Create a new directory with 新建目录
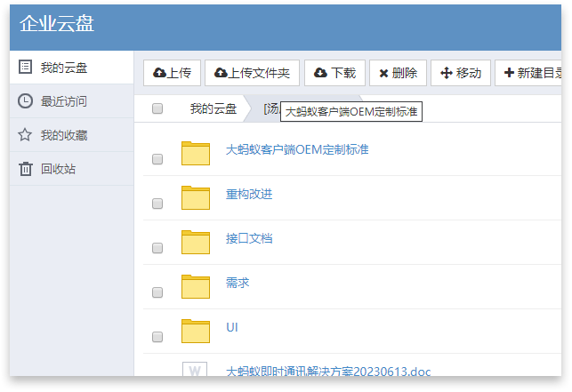The width and height of the screenshot is (572, 392). [x=532, y=73]
